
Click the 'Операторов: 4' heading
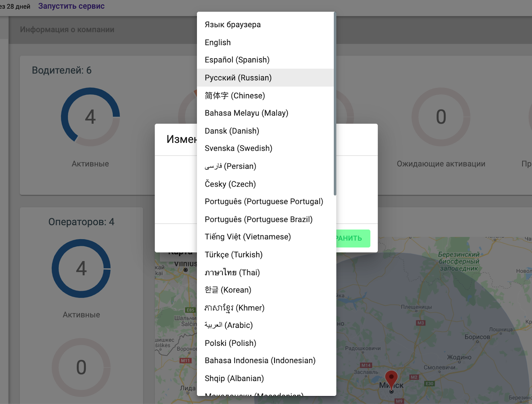pyautogui.click(x=81, y=222)
